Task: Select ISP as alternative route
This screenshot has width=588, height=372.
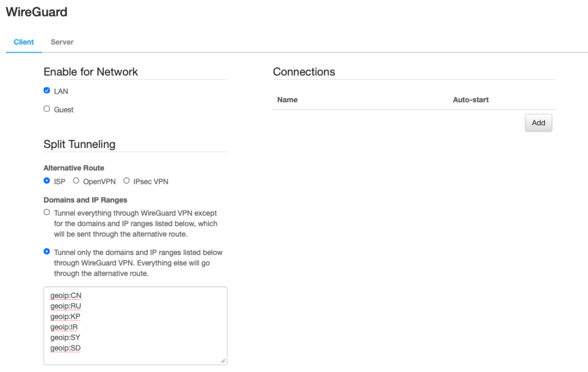Action: 47,181
